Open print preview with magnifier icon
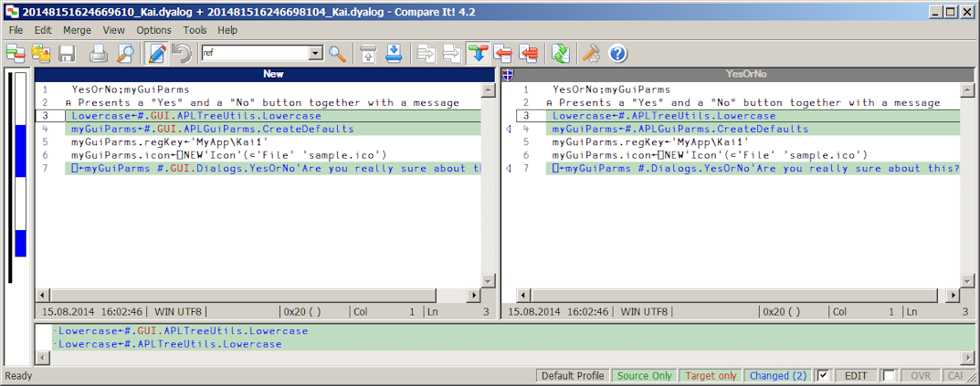 click(x=126, y=54)
